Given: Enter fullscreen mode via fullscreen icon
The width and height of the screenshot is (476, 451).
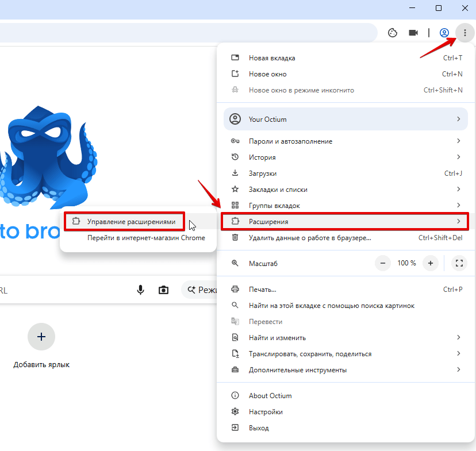Looking at the screenshot, I should [459, 263].
